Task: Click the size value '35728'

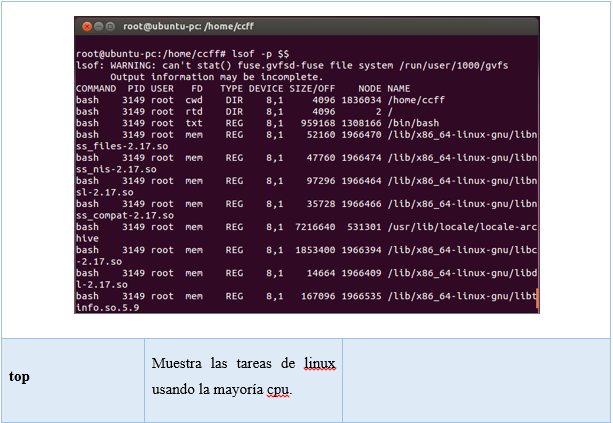Action: [321, 204]
